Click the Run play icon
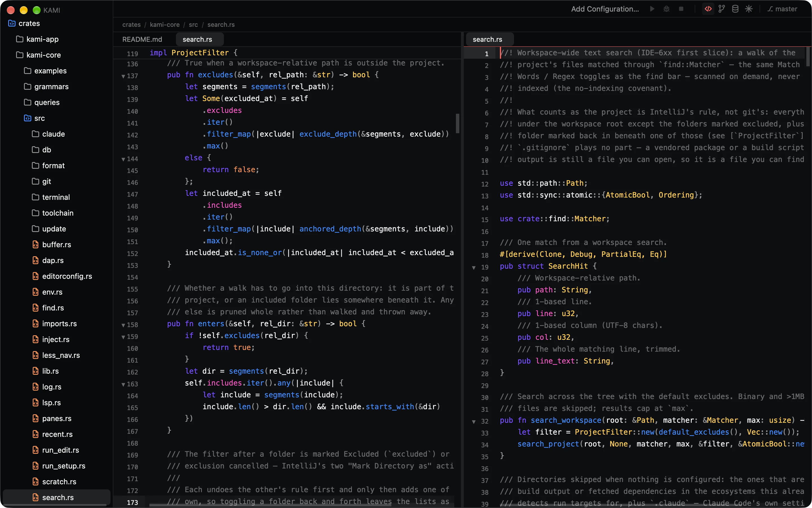The image size is (812, 508). pyautogui.click(x=652, y=9)
